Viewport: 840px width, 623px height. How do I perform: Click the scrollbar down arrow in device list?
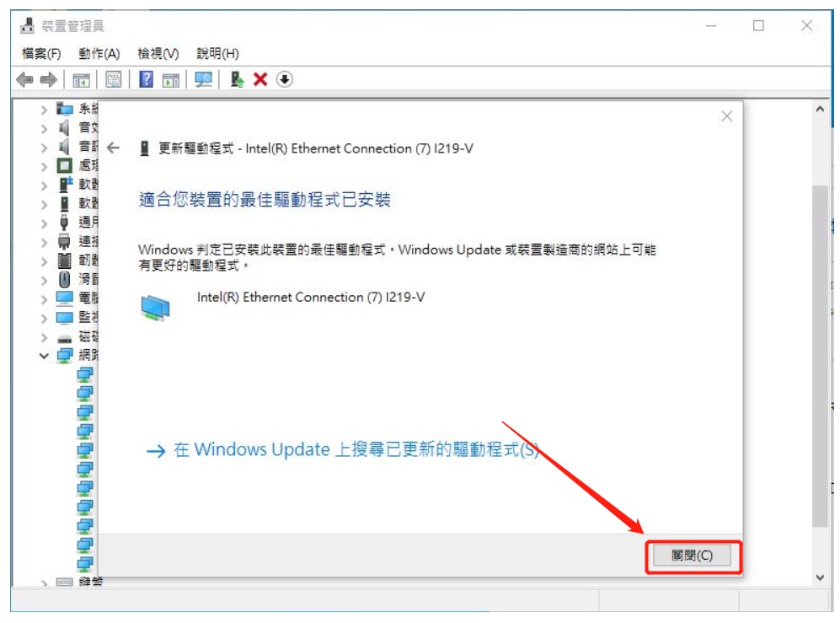tap(820, 577)
